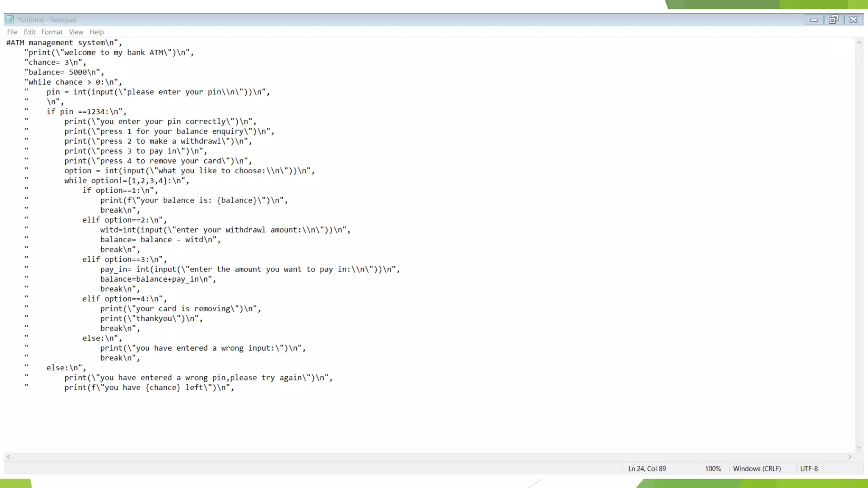Click the vertical scrollbar down arrow
Screen dimensions: 868x488
(859, 447)
